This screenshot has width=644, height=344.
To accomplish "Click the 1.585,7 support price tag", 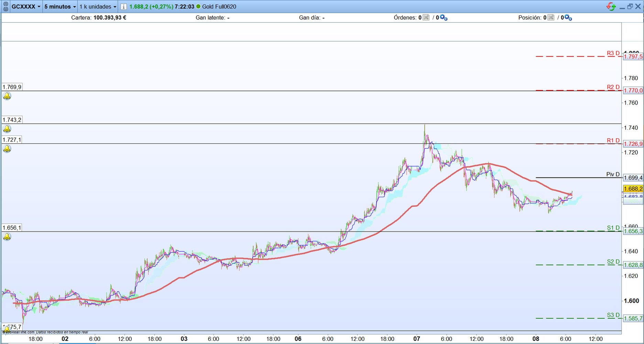I will point(633,319).
